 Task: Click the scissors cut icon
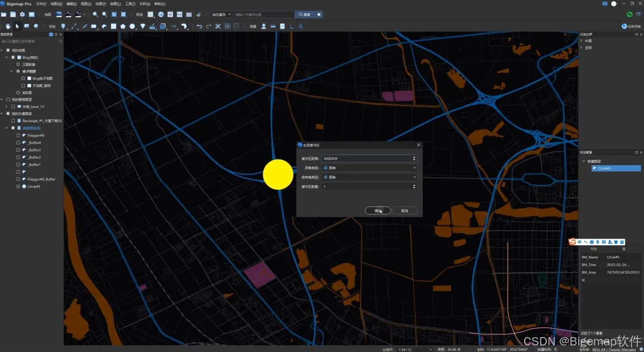point(218,26)
